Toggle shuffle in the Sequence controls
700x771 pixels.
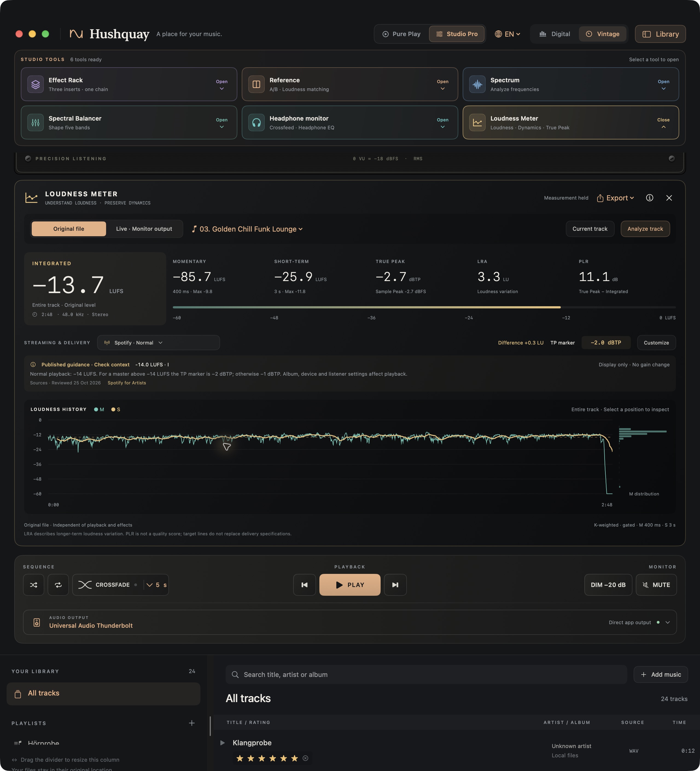[34, 585]
